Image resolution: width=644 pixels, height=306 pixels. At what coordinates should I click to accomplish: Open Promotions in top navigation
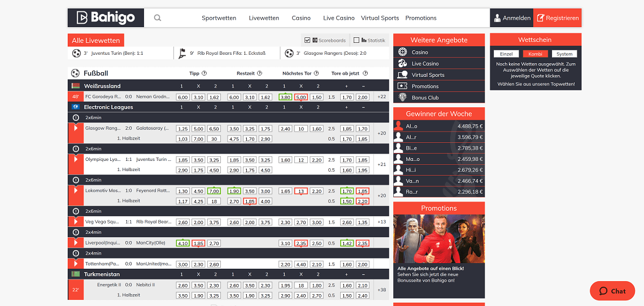point(421,18)
